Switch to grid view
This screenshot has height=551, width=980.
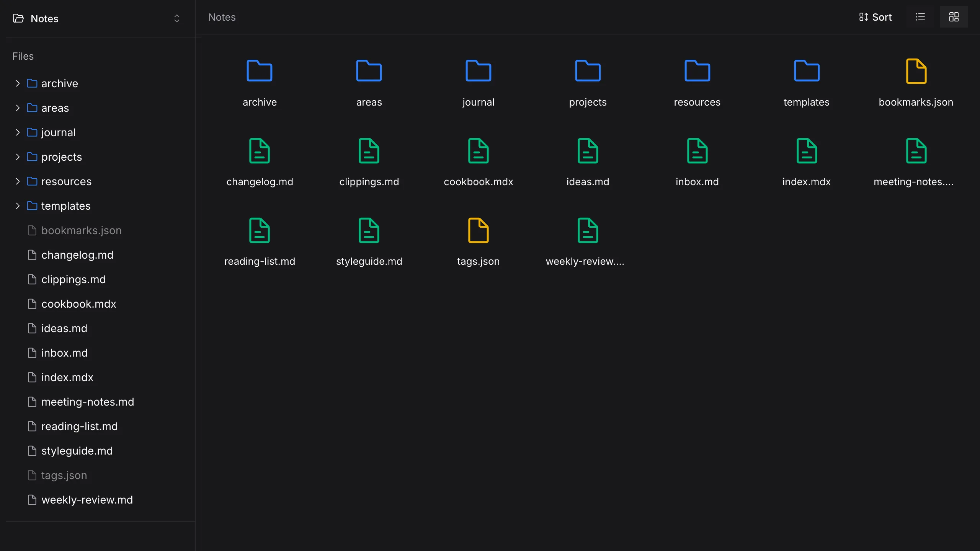click(954, 17)
